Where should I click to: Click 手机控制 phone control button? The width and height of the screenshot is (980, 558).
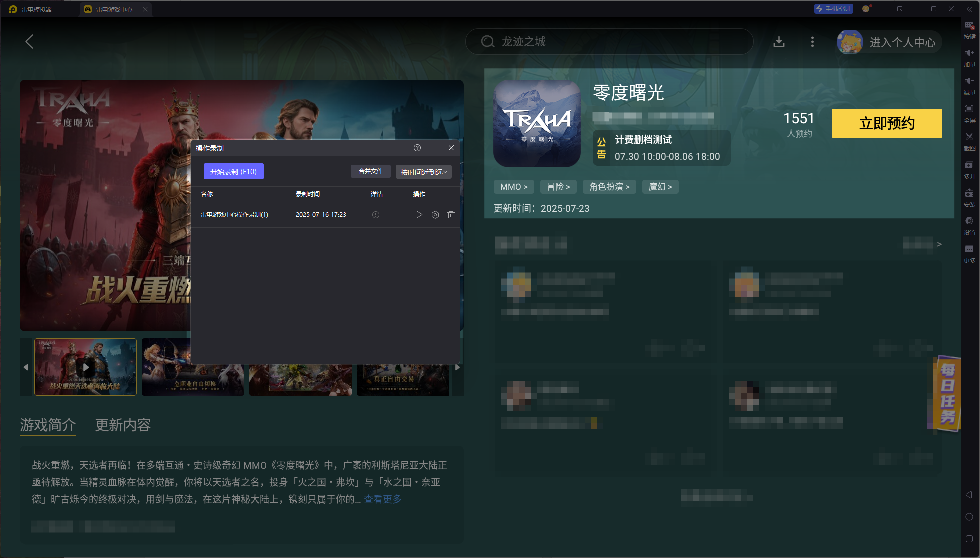(834, 9)
